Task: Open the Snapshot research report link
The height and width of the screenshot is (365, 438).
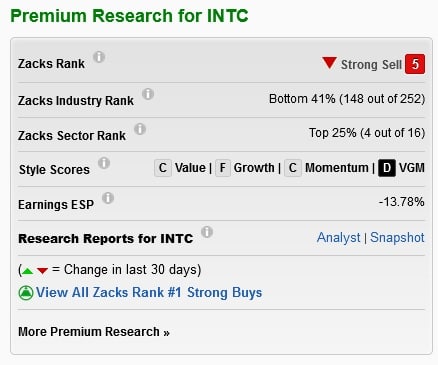Action: click(397, 238)
